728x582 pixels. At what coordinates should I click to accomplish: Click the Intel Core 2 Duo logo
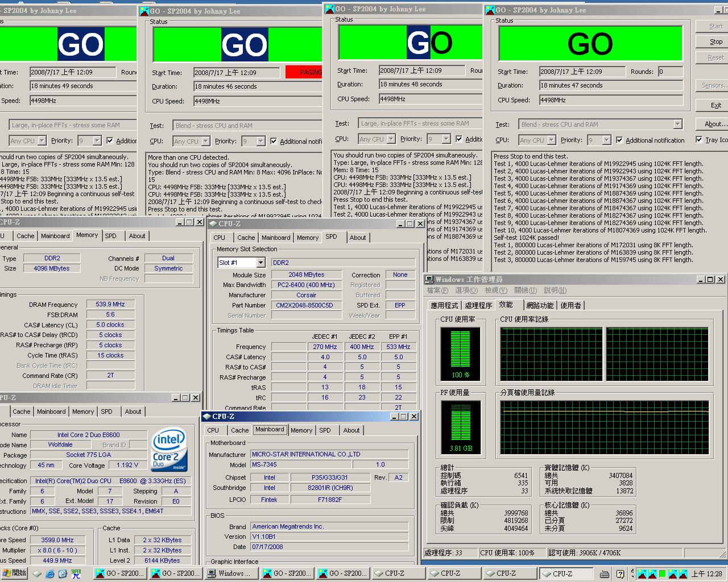[x=169, y=450]
